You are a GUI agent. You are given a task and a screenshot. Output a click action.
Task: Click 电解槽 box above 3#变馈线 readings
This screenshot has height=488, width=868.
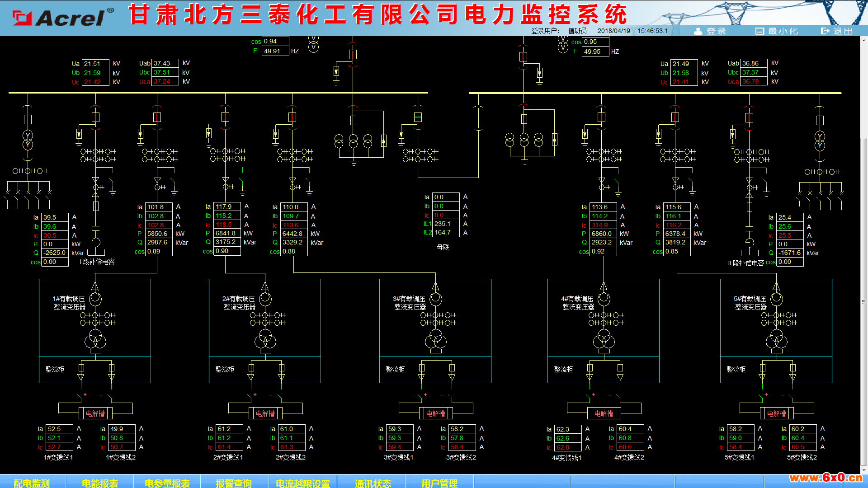[x=436, y=413]
